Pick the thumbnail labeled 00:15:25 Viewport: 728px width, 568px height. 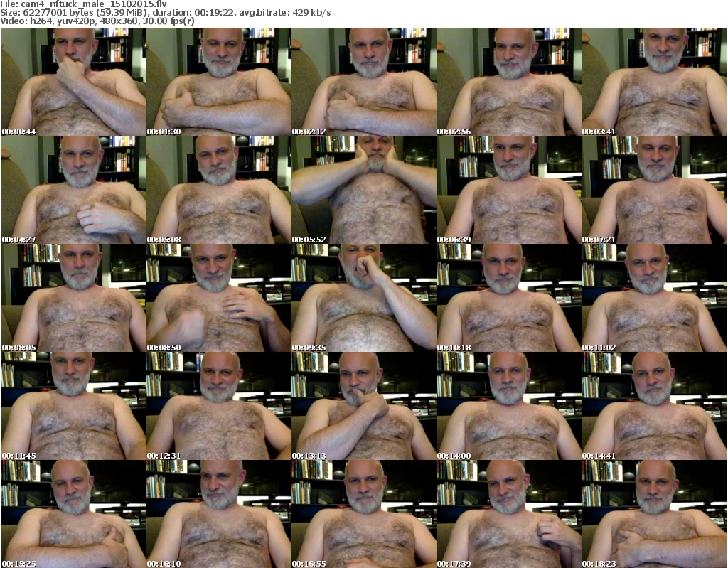[74, 514]
